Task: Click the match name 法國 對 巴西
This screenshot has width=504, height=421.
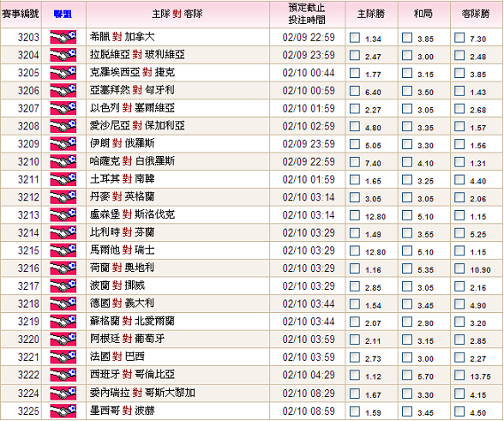Action: pyautogui.click(x=117, y=357)
